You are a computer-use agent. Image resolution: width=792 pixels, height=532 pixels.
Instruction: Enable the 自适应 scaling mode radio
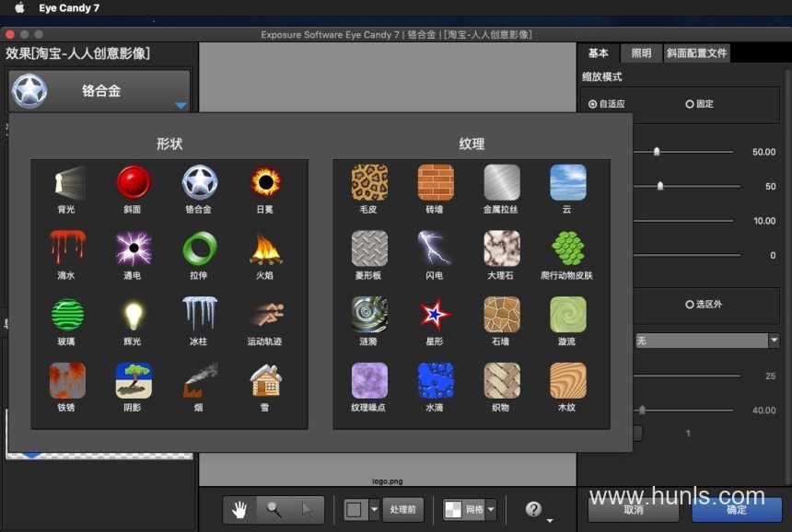click(x=592, y=104)
